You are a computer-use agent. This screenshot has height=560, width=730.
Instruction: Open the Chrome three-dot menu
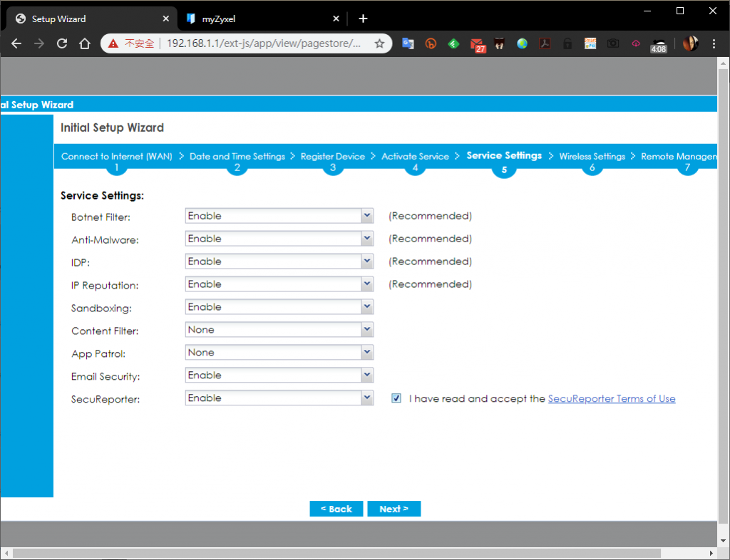coord(714,43)
